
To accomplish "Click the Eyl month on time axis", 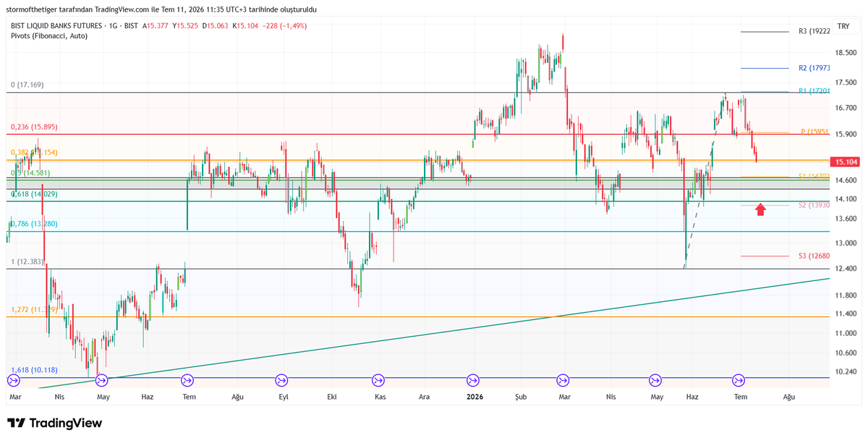I will [284, 397].
